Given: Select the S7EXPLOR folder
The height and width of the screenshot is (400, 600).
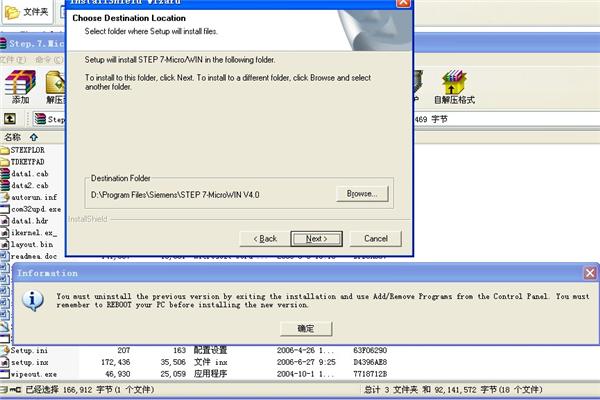Looking at the screenshot, I should coord(23,150).
